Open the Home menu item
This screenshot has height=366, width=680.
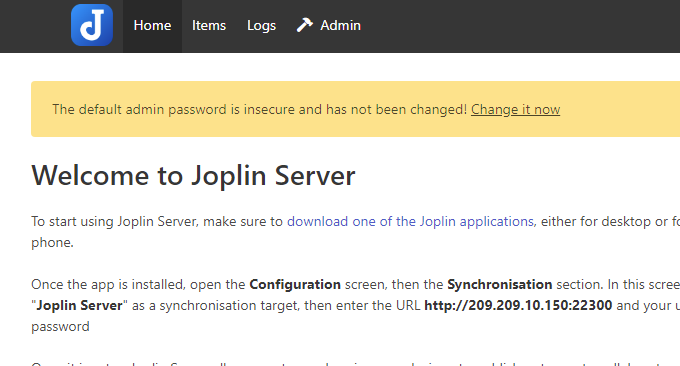pos(152,26)
